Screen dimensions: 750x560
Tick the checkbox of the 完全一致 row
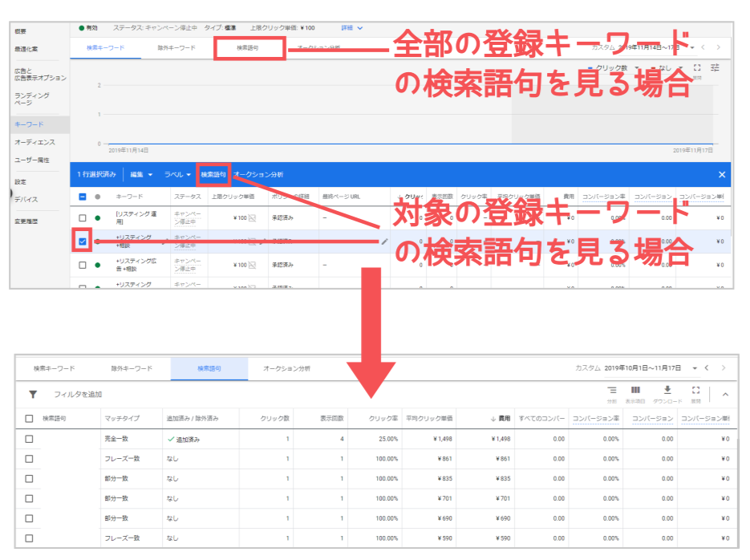(29, 439)
